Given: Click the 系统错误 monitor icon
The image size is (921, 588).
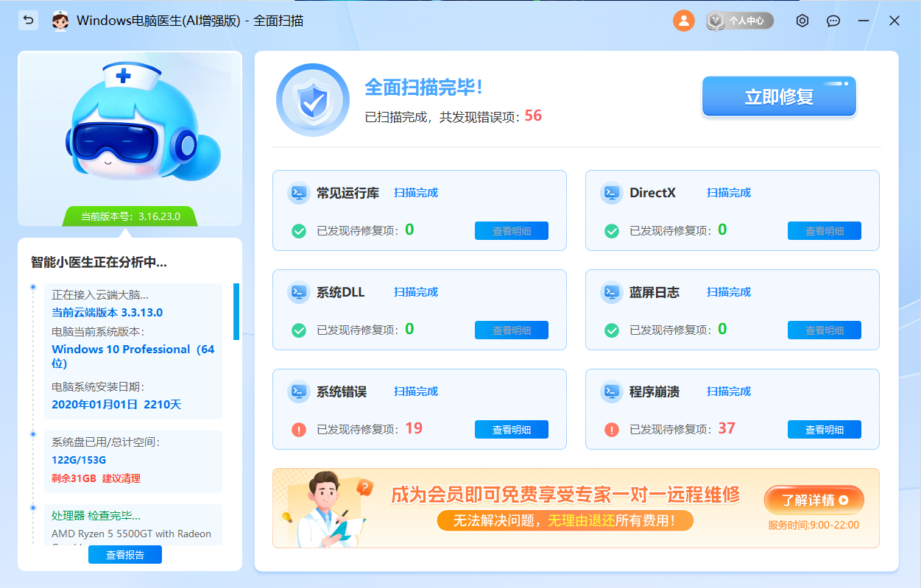Looking at the screenshot, I should pyautogui.click(x=298, y=392).
